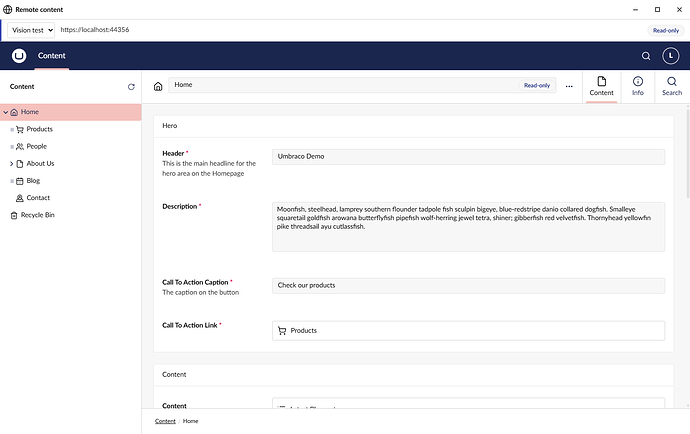690x434 pixels.
Task: Click the Content breadcrumb link
Action: (x=165, y=421)
